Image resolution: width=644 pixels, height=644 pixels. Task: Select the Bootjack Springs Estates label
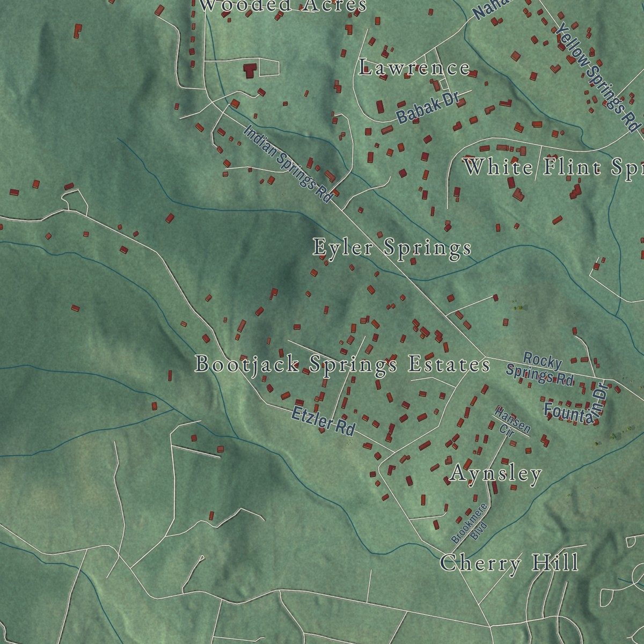pyautogui.click(x=342, y=365)
